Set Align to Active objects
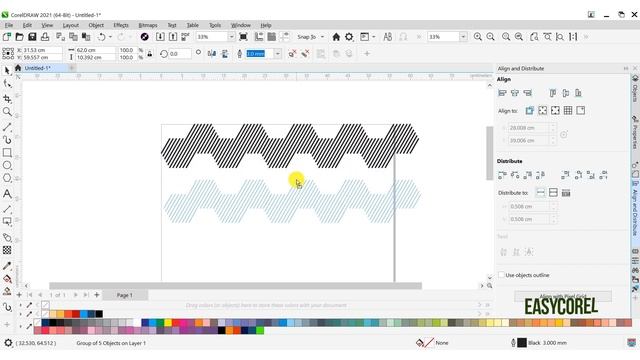Screen dimensions: 640x360 (530, 110)
